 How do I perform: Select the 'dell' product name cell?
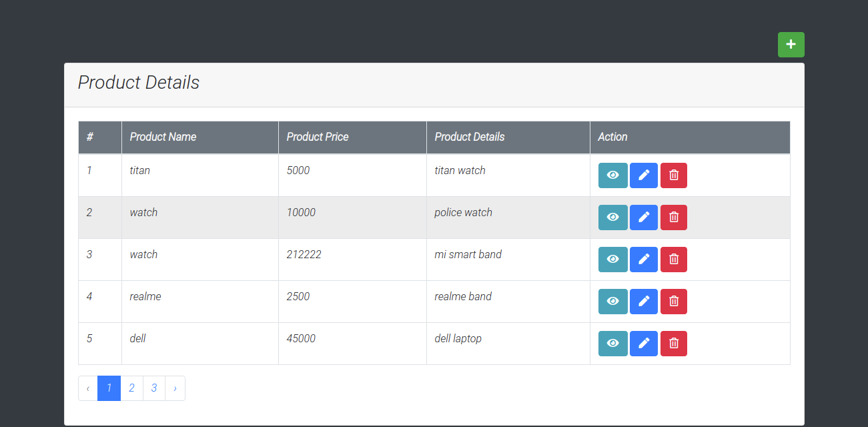click(200, 344)
